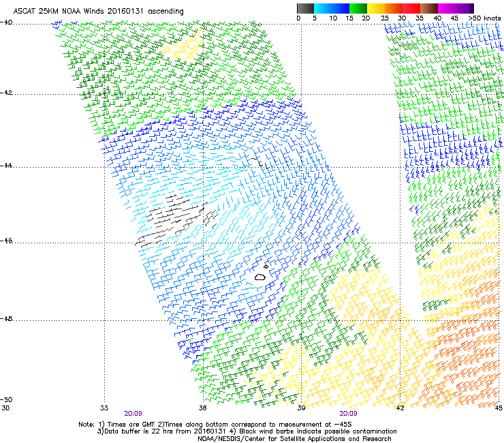Viewport: 504px width, 443px height.
Task: Click the cyan-to-blue 5-15 knots legend swatch
Action: [332, 8]
